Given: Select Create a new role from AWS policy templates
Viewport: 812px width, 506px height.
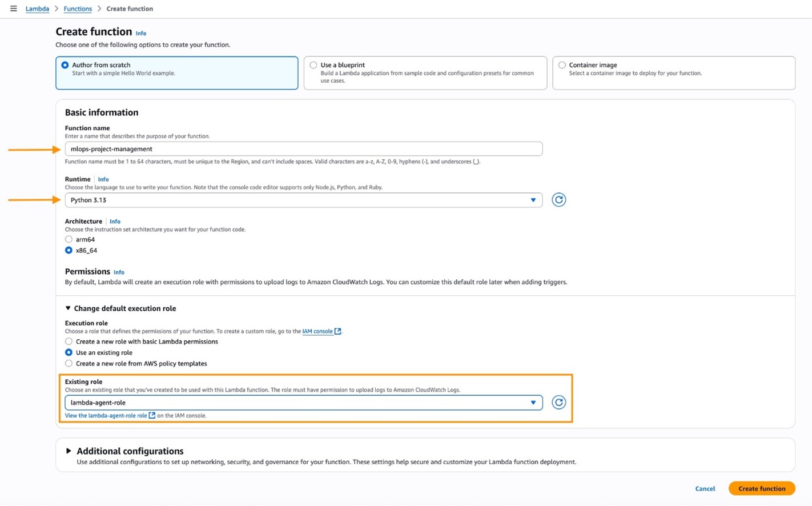Looking at the screenshot, I should point(69,363).
